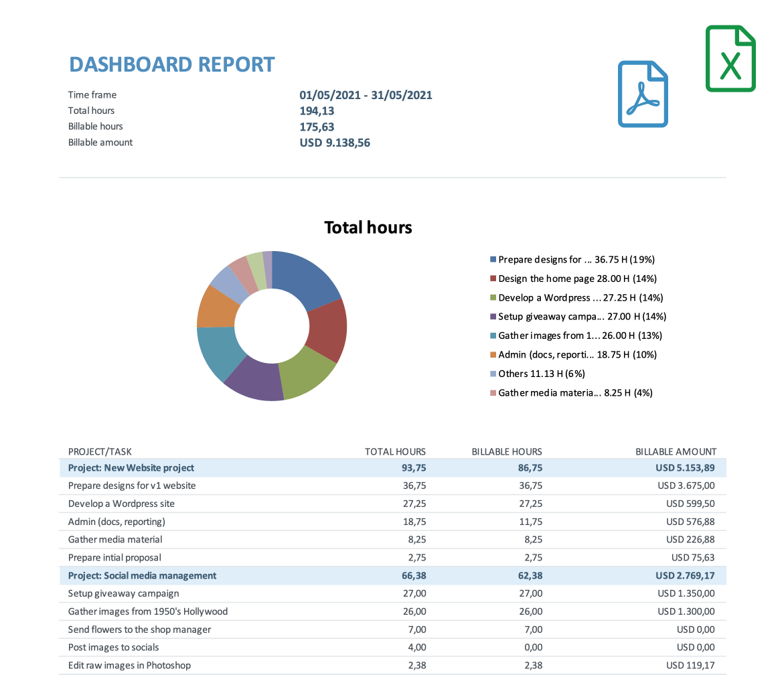Export the report to Excel

pyautogui.click(x=730, y=58)
